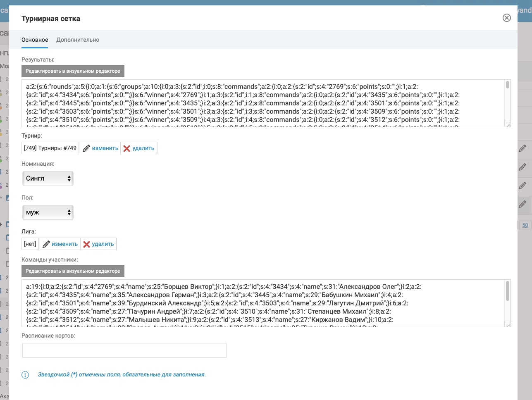
Task: Click the Результаты visual editor button
Action: coord(73,71)
